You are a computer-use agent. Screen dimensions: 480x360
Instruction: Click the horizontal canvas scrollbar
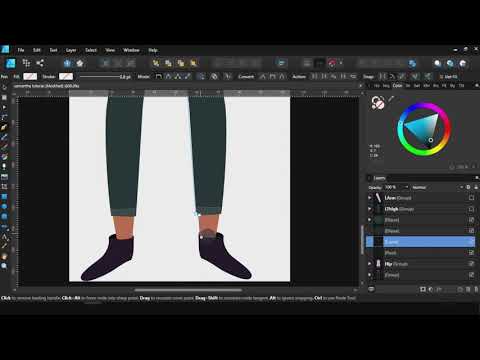click(x=188, y=290)
